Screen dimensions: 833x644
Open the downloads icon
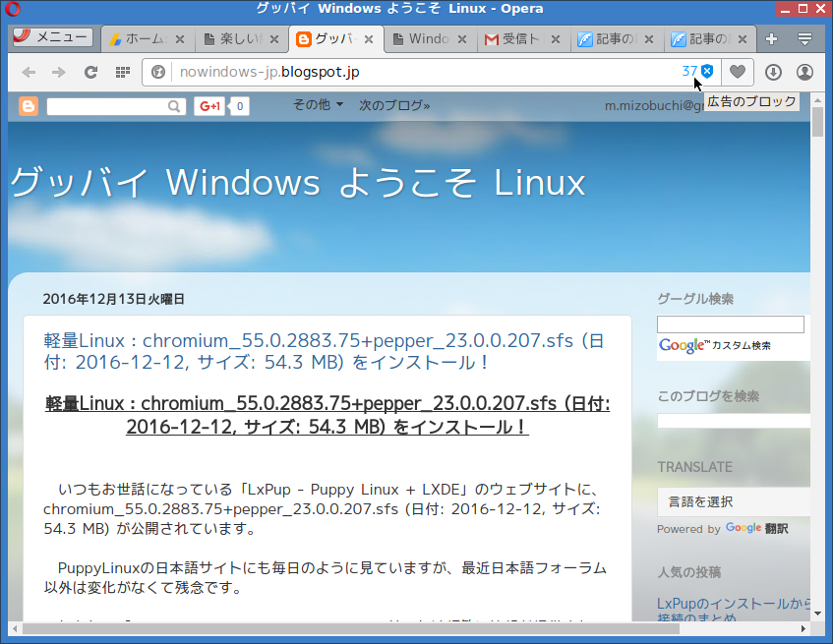[x=773, y=72]
